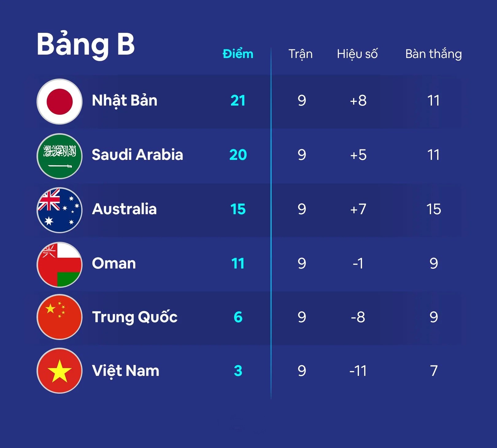Select the Trận column header
Viewport: 497px width, 448px height.
300,54
